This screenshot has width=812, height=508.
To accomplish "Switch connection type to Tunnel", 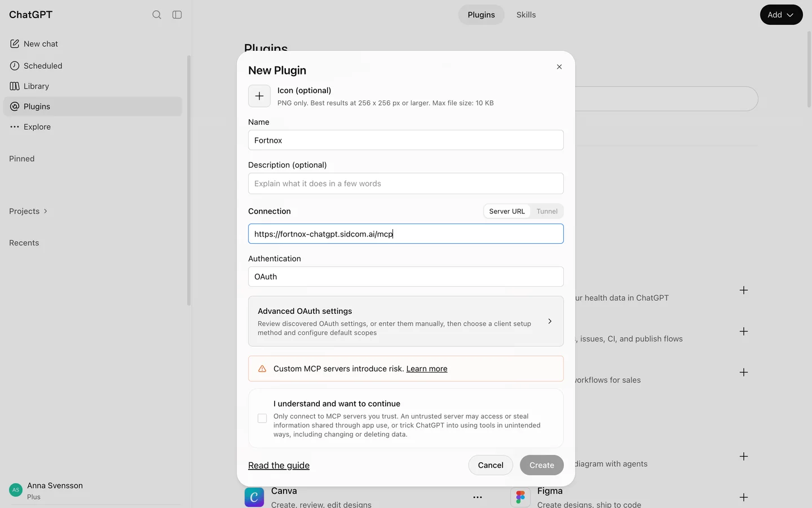I will [x=547, y=211].
